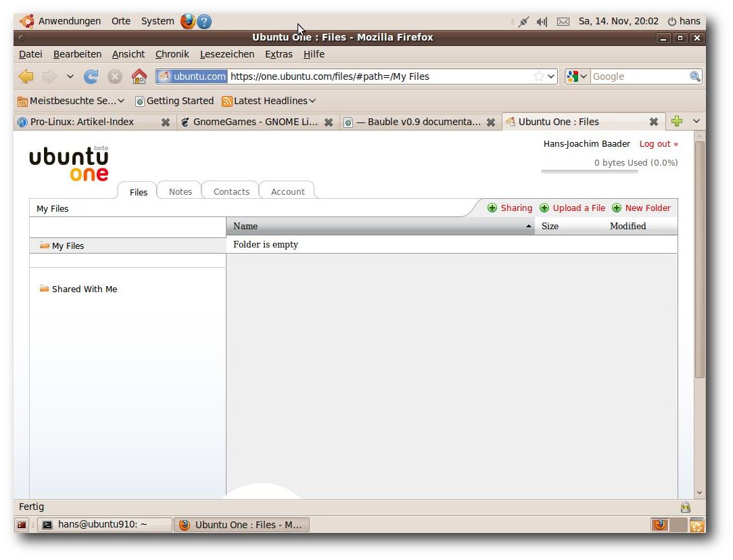Viewport: 733px width, 560px height.
Task: Sort files by the Name column header
Action: coord(381,227)
